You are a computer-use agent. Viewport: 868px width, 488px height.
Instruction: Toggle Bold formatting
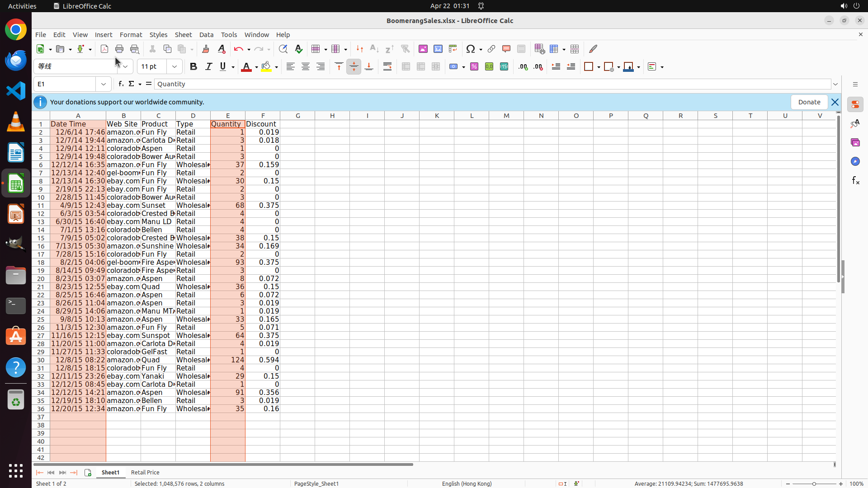(193, 67)
